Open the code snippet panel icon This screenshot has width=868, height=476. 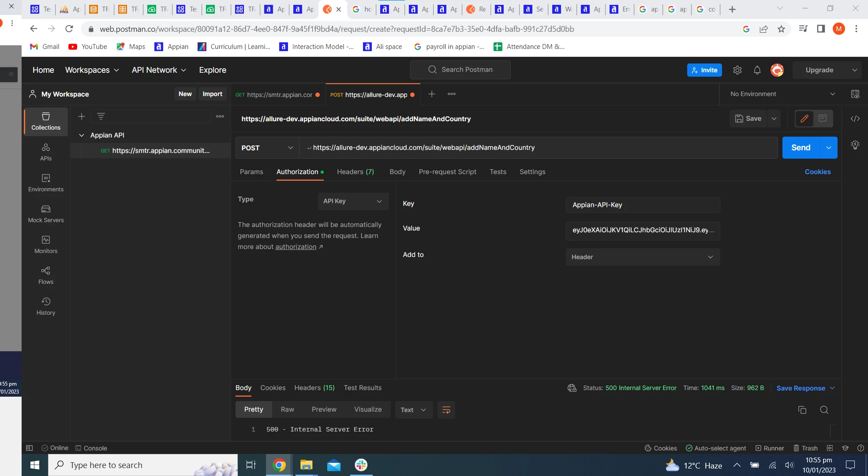tap(855, 119)
